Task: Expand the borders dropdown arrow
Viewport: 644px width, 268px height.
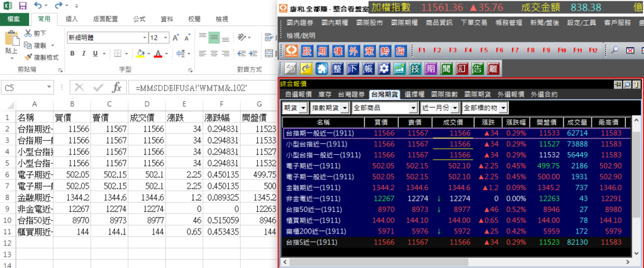Action: [x=126, y=53]
